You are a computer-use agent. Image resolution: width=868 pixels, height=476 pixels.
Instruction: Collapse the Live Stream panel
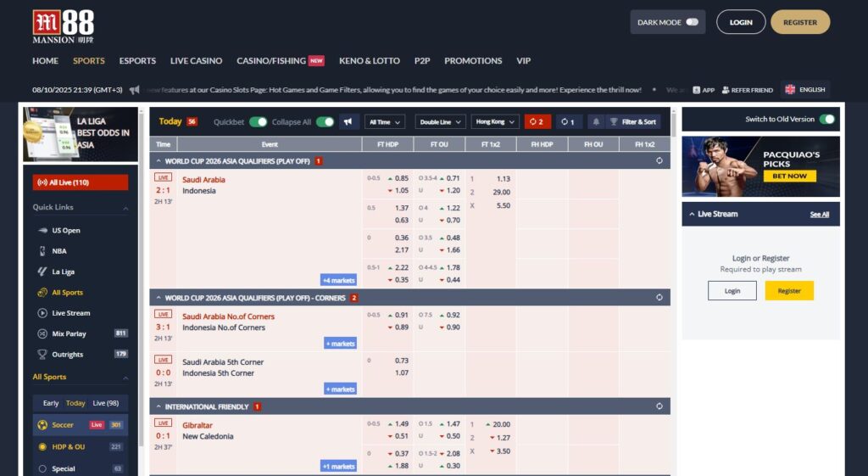[x=692, y=214]
